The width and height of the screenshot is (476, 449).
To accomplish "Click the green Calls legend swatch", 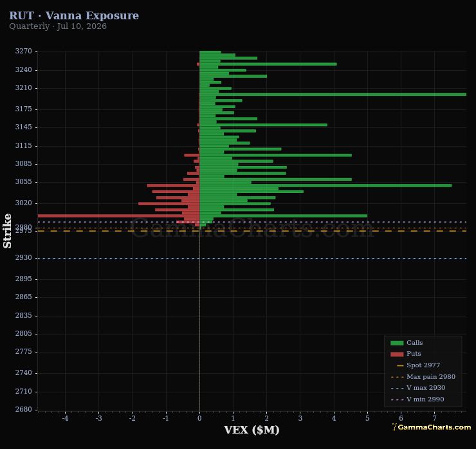I will click(x=397, y=343).
